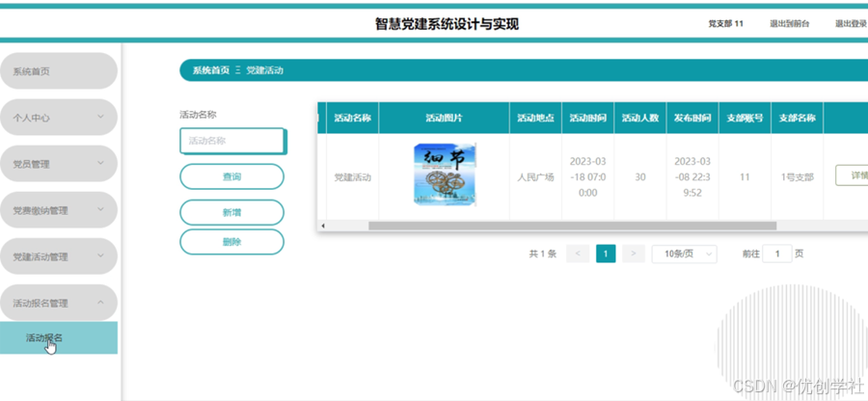Expand the 党员管理 sidebar menu
Viewport: 868px width, 401px height.
(59, 164)
